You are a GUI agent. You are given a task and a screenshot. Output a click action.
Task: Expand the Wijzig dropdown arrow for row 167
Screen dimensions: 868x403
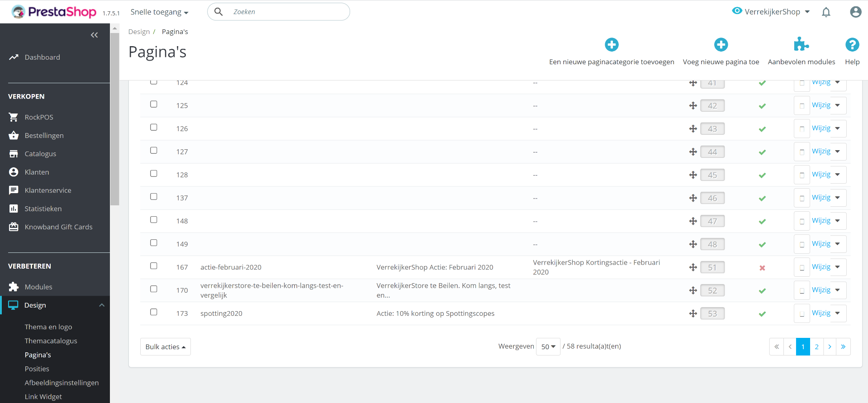click(x=838, y=267)
